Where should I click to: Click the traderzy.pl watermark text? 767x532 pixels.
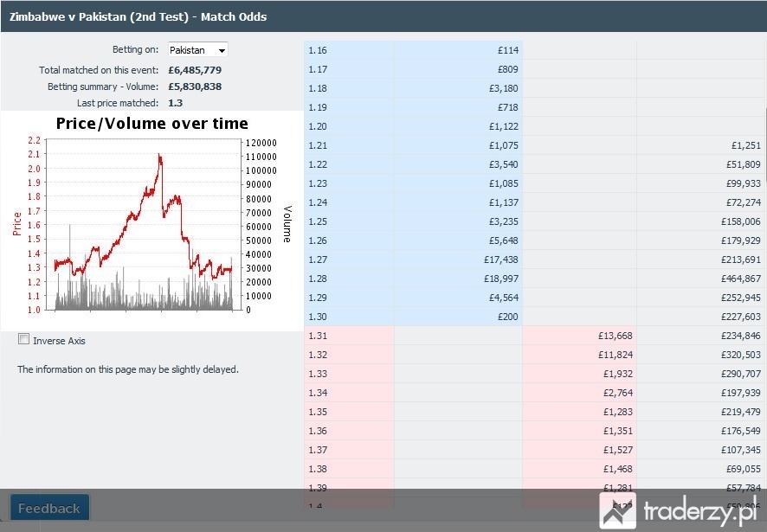point(699,511)
